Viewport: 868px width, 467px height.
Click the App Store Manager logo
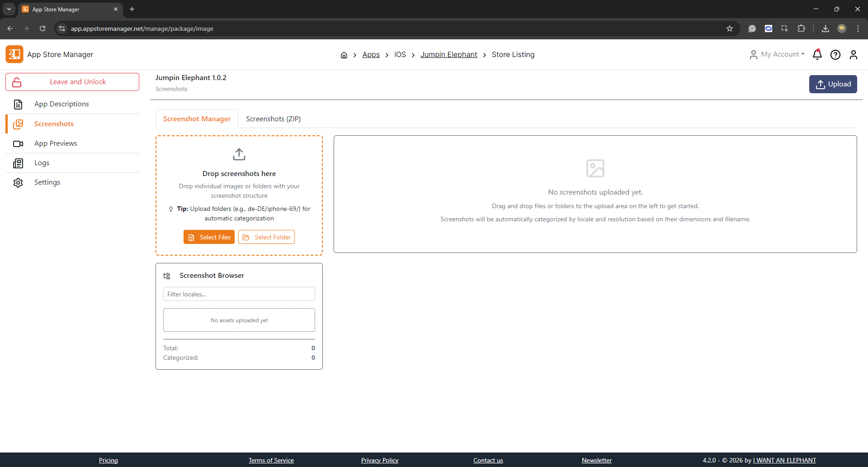coord(14,54)
